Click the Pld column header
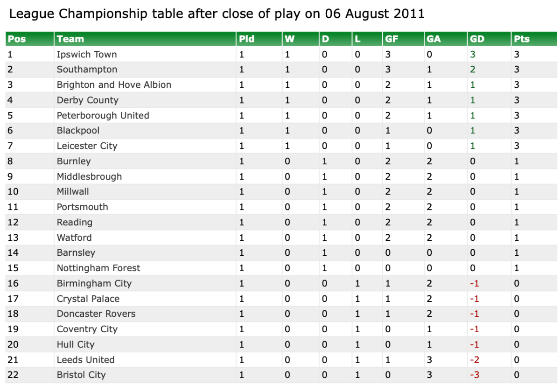This screenshot has height=392, width=560. click(x=247, y=39)
